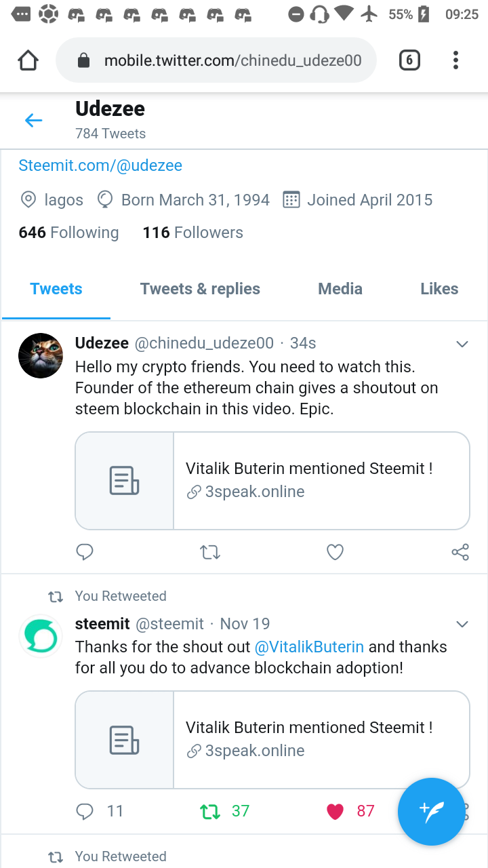Undo the retweet on steemit's tweet

coord(211,811)
